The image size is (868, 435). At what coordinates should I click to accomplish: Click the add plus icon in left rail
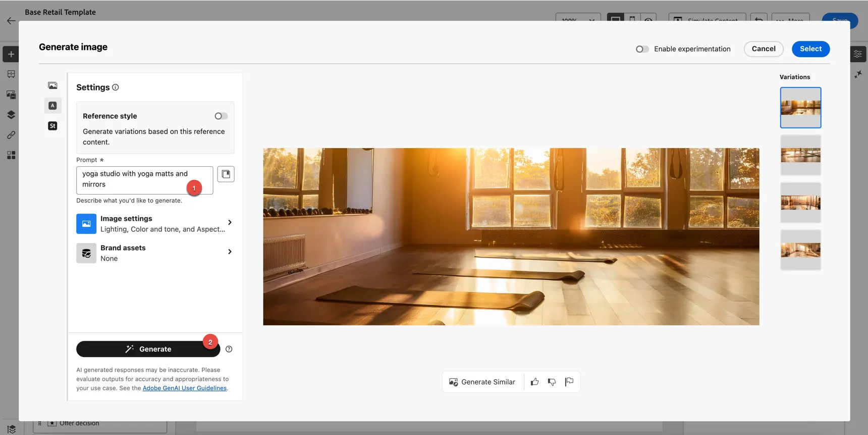(11, 54)
